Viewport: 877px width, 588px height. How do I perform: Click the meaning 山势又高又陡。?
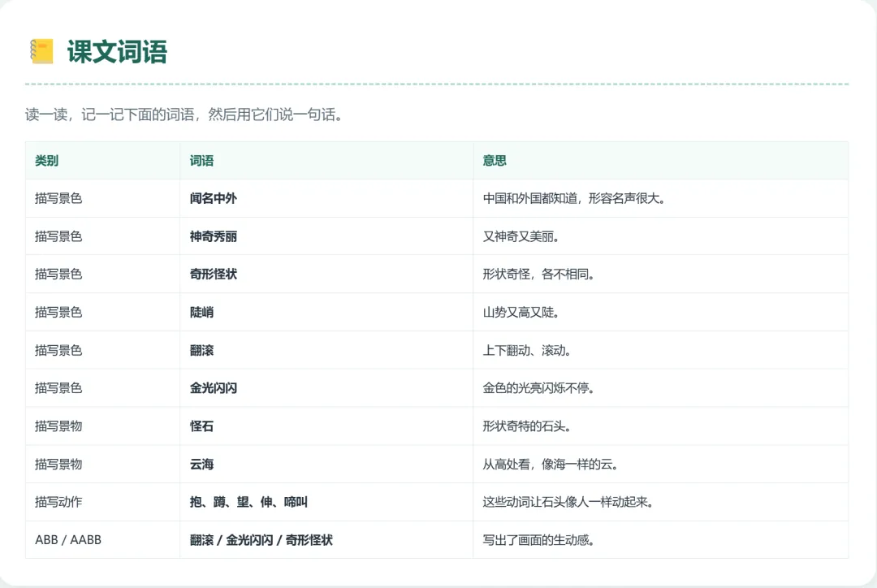click(521, 312)
